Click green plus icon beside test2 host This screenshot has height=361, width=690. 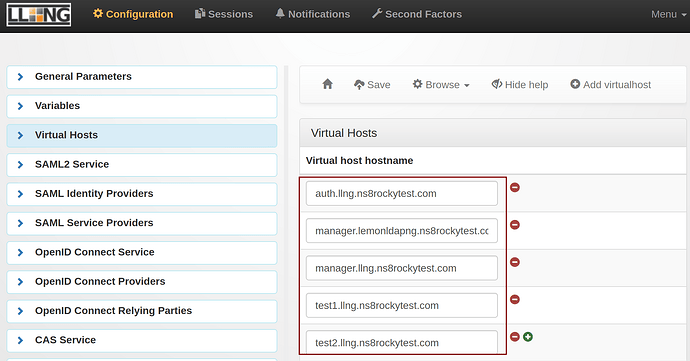pyautogui.click(x=528, y=337)
